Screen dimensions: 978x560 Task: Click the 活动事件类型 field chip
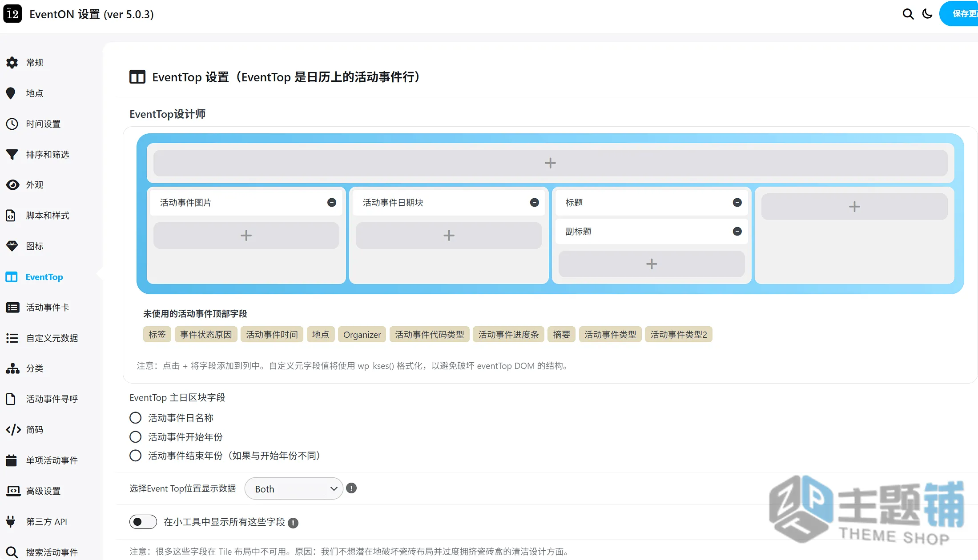610,335
